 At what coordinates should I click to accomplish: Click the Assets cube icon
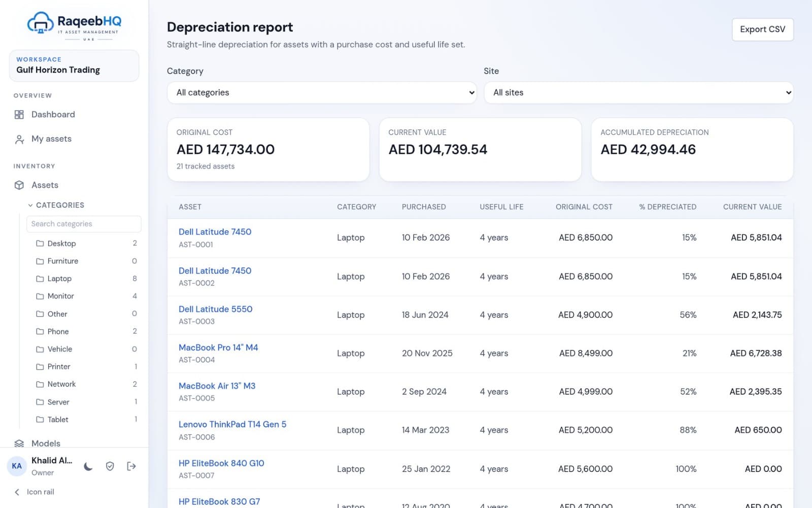pyautogui.click(x=19, y=185)
